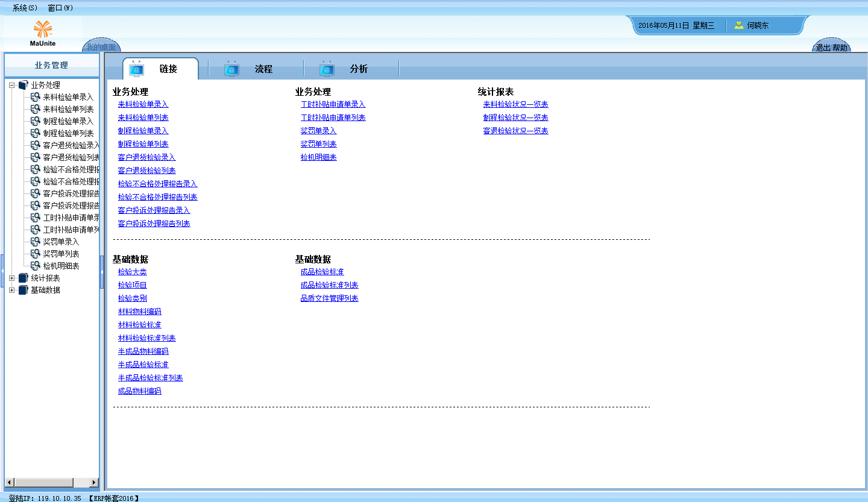868x502 pixels.
Task: Expand the 统计报表 tree node
Action: [x=12, y=278]
